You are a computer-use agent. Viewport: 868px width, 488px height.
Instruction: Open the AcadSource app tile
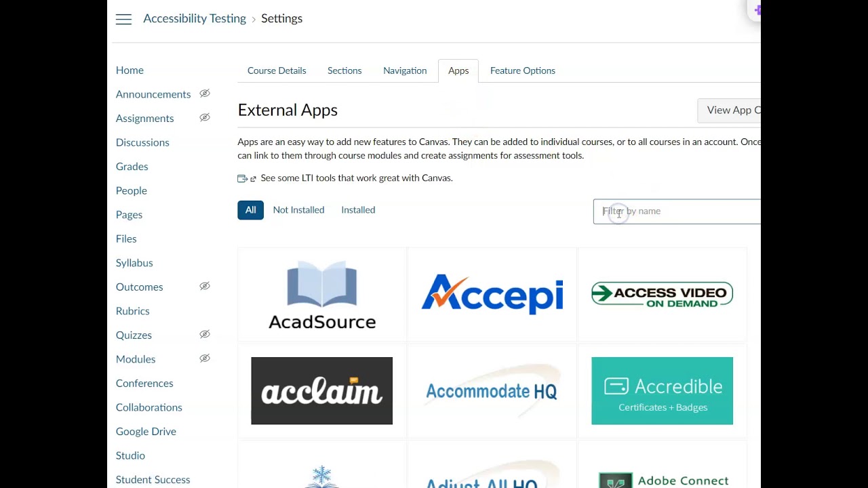(322, 294)
